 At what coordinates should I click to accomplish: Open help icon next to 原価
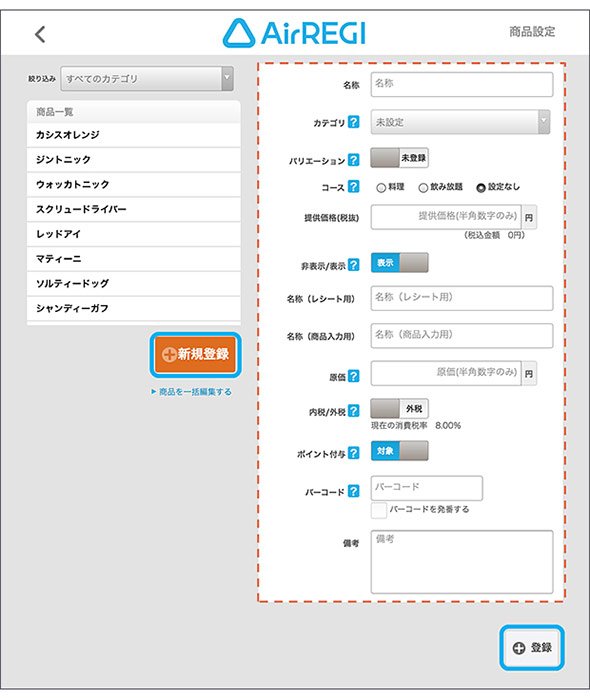coord(354,376)
